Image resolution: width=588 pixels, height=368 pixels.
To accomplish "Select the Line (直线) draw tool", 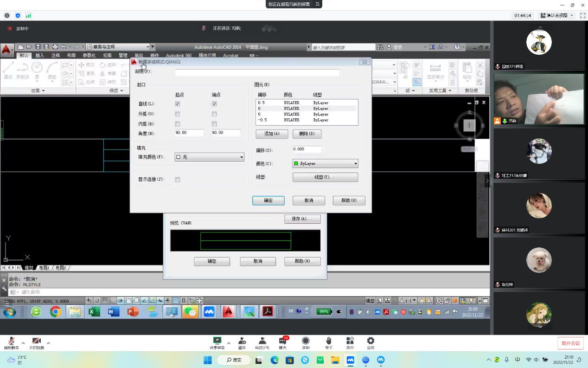I will coord(8,69).
